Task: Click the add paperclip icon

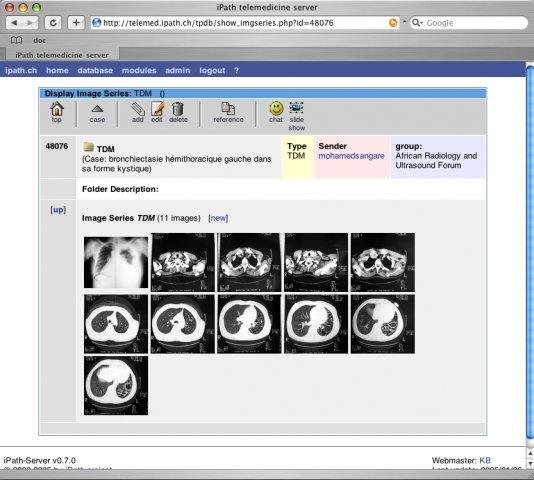Action: click(x=138, y=109)
